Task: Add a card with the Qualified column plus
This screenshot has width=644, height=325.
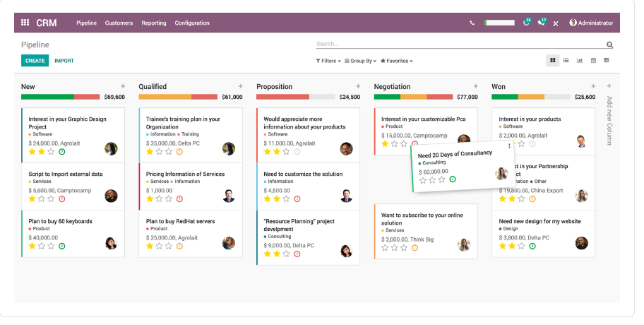Action: click(x=240, y=86)
